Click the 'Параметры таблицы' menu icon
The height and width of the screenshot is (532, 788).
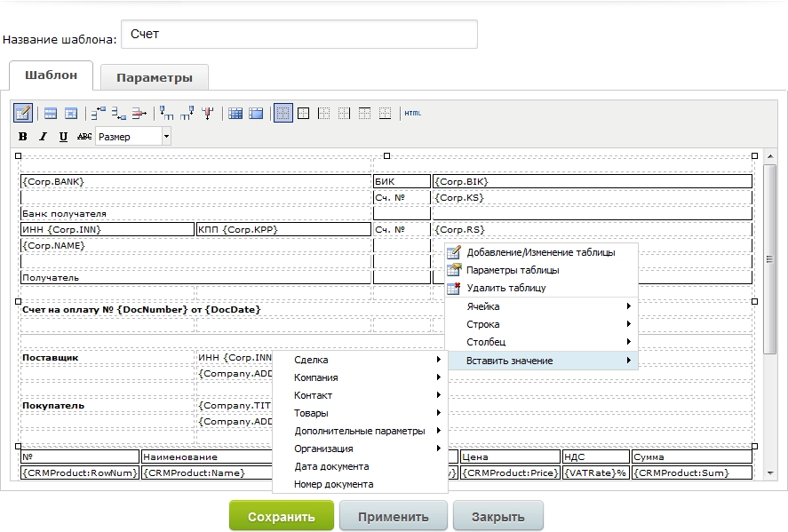coord(454,270)
